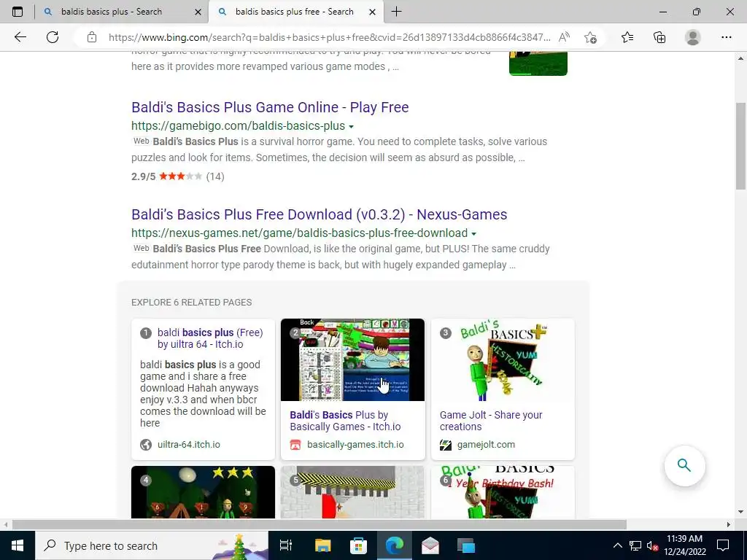747x560 pixels.
Task: Open the Windows Start menu
Action: [x=18, y=545]
